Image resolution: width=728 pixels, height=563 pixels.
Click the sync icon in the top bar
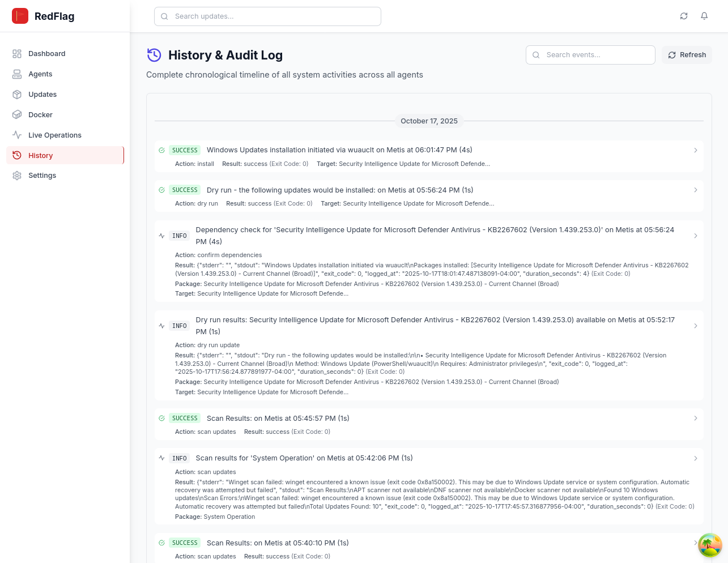pos(684,16)
